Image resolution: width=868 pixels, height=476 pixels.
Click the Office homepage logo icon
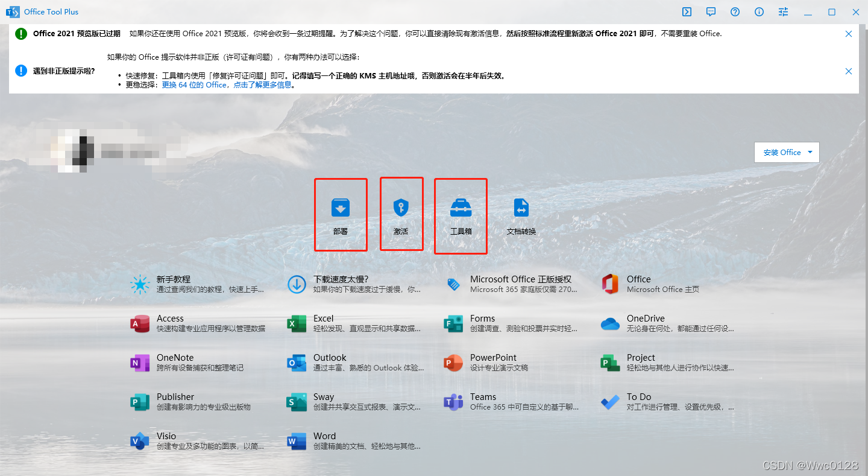point(610,284)
